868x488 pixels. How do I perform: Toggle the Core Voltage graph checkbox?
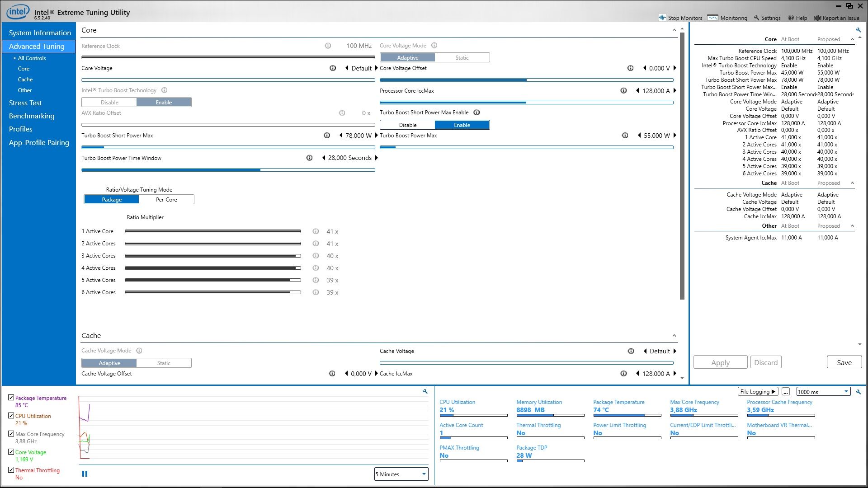click(11, 451)
